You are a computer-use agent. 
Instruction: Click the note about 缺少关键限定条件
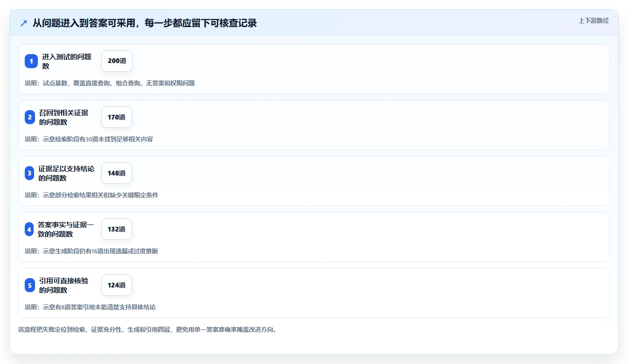pyautogui.click(x=92, y=195)
